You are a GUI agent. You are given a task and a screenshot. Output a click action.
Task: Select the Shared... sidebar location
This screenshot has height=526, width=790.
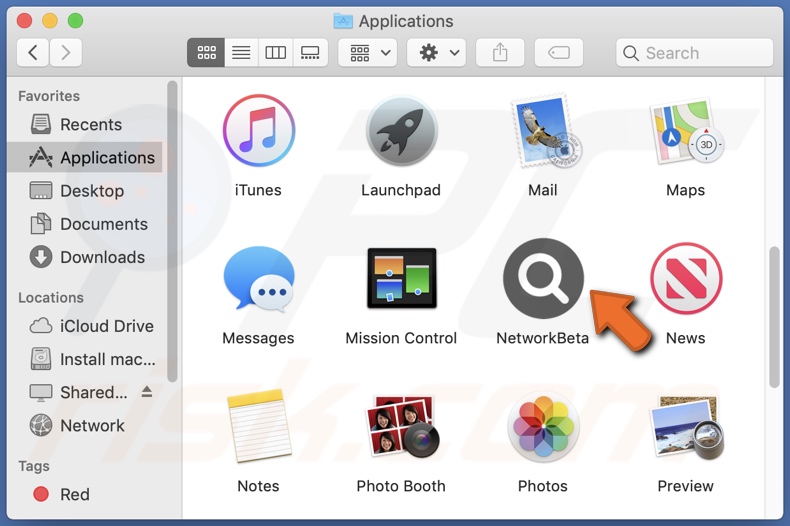pos(85,392)
